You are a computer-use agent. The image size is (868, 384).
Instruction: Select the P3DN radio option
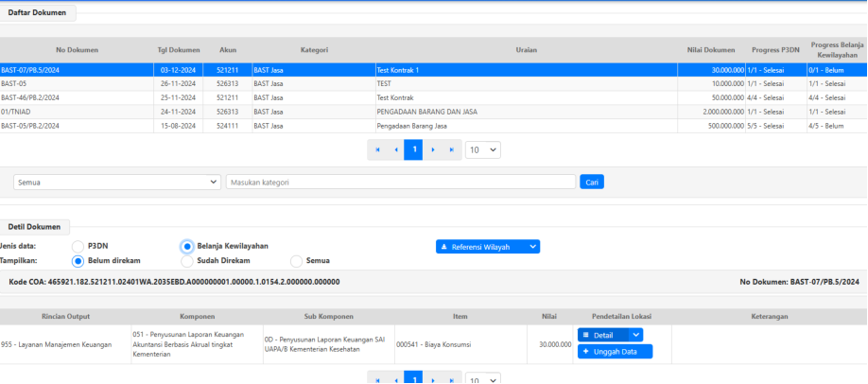pyautogui.click(x=78, y=247)
